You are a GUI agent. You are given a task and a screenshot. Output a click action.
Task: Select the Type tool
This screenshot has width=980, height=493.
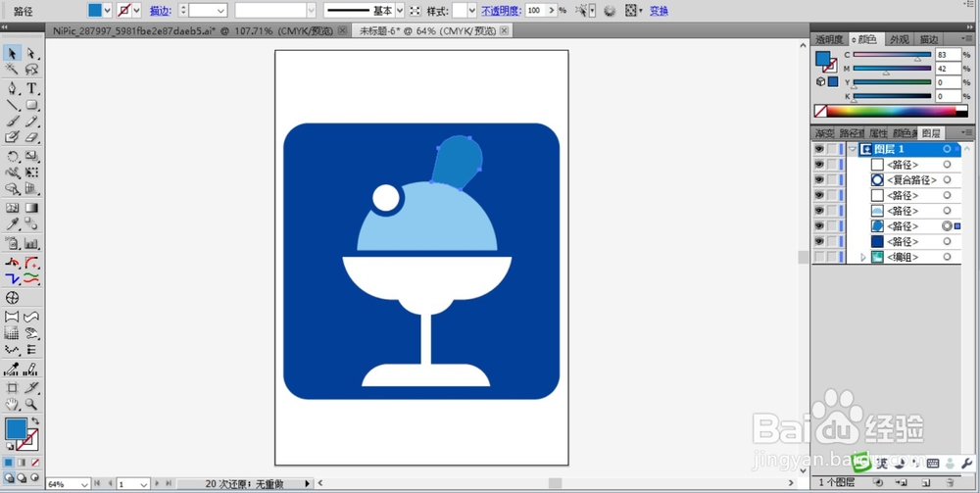[x=31, y=88]
